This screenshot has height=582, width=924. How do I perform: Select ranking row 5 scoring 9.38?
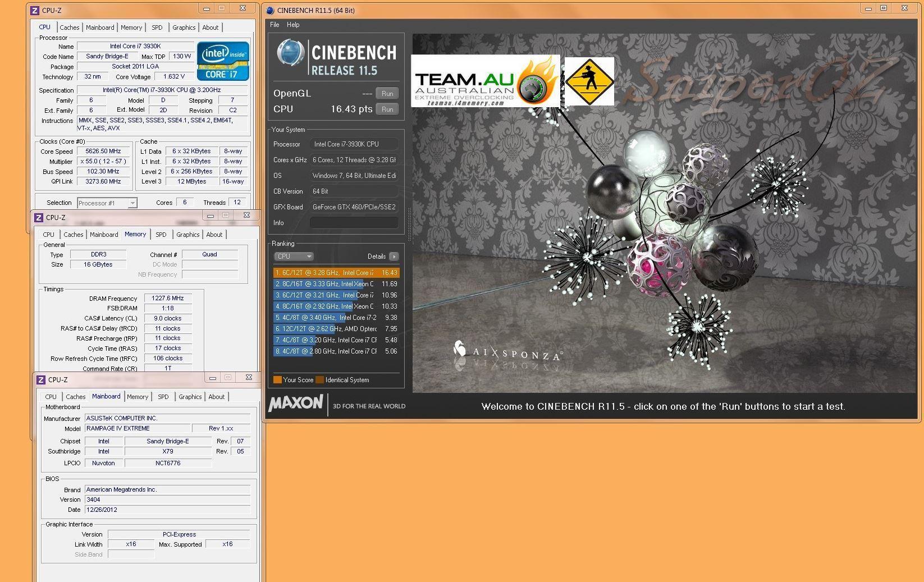click(336, 318)
